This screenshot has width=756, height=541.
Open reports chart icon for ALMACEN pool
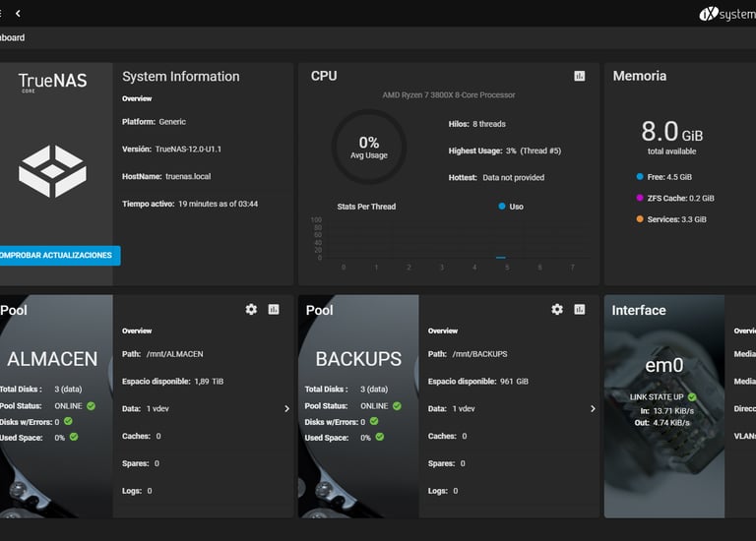274,309
